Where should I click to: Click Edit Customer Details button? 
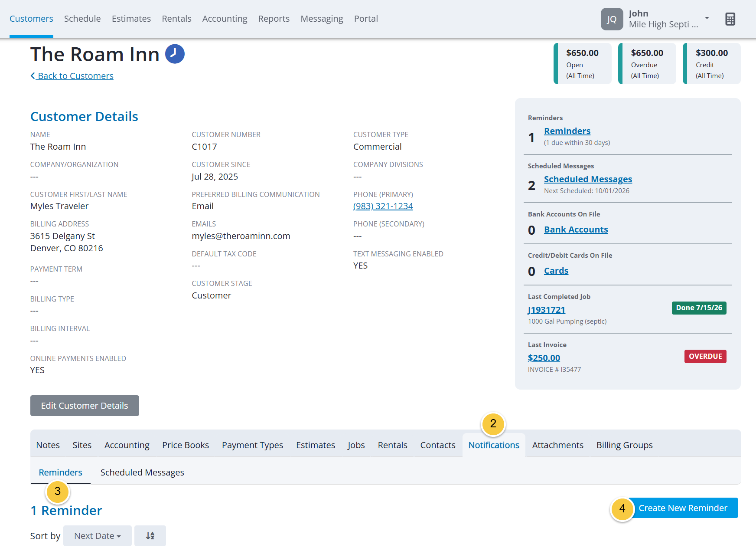pos(85,406)
